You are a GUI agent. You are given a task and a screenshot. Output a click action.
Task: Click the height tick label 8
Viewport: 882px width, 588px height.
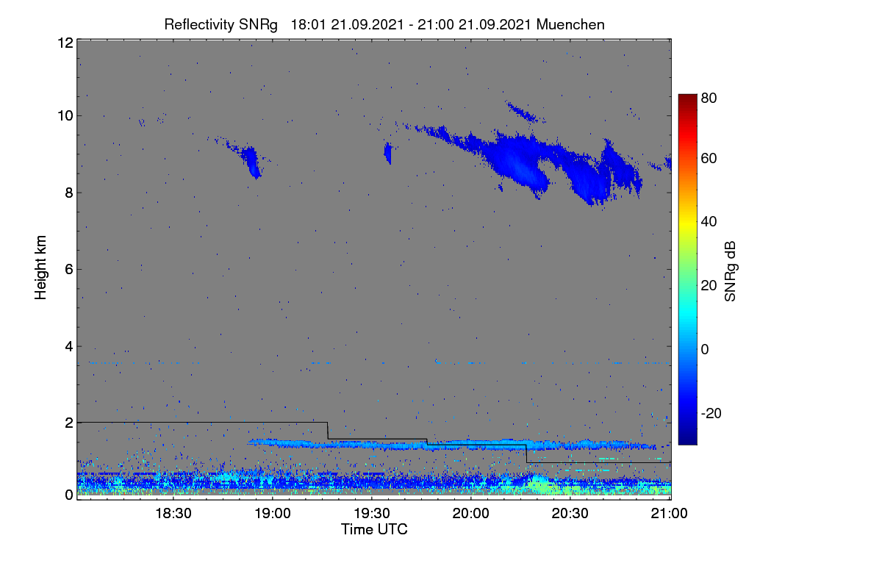[x=68, y=193]
